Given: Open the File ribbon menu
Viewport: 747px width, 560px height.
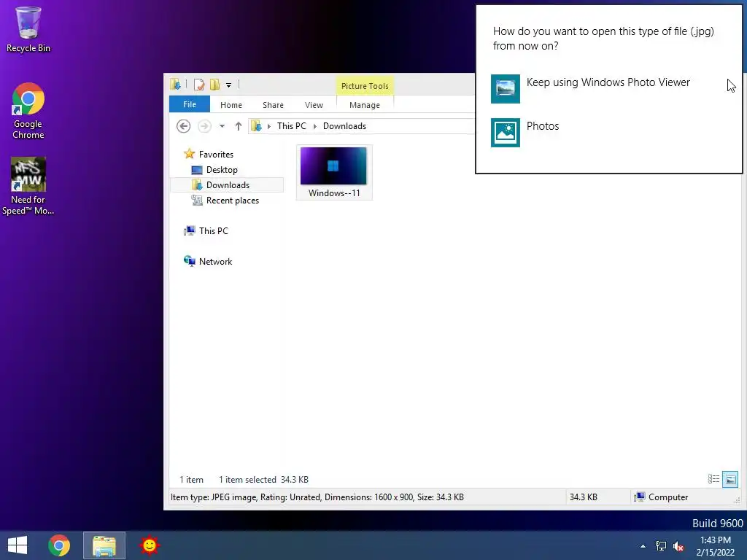Looking at the screenshot, I should (x=190, y=104).
